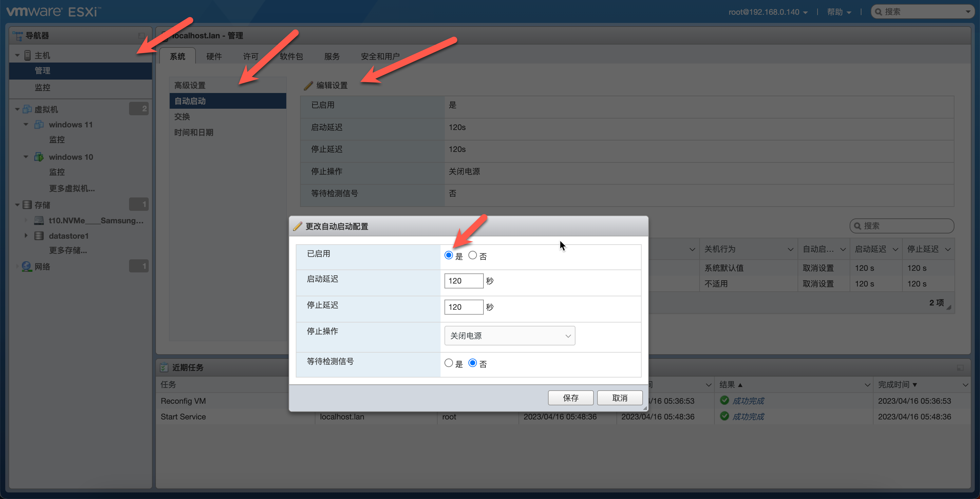Collapse the 虚拟机 tree node
Image resolution: width=980 pixels, height=499 pixels.
click(x=17, y=110)
